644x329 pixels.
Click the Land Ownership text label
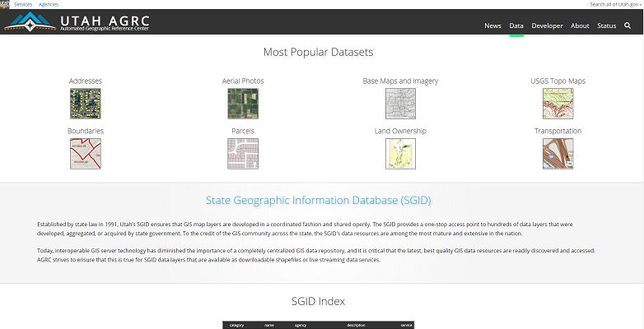[400, 131]
